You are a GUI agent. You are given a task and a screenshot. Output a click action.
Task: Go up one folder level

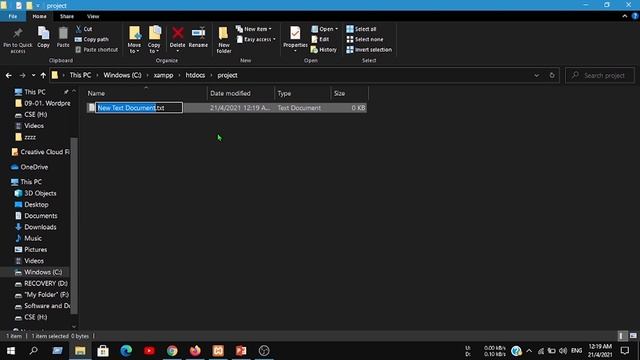[x=43, y=76]
